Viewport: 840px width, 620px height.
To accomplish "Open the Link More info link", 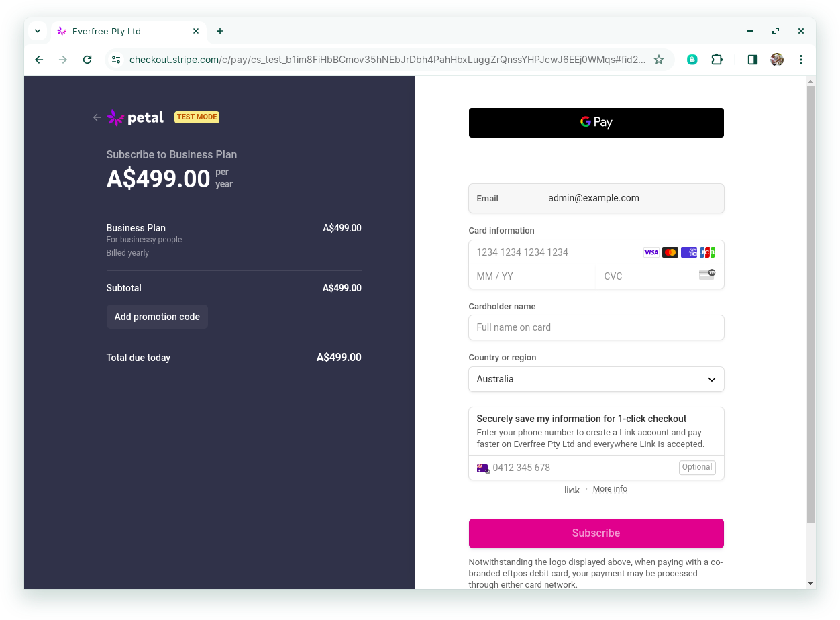I will [x=610, y=489].
